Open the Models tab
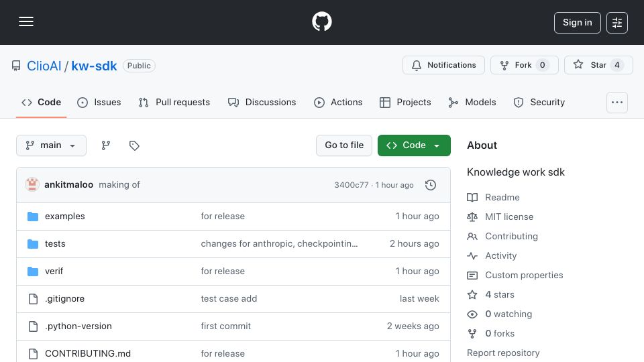644x362 pixels. click(x=472, y=102)
